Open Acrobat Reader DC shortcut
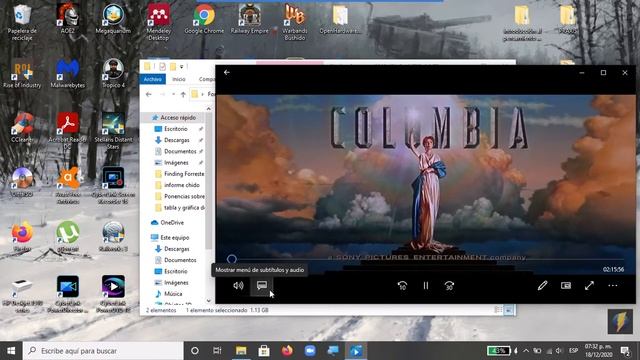The height and width of the screenshot is (360, 640). (x=68, y=131)
